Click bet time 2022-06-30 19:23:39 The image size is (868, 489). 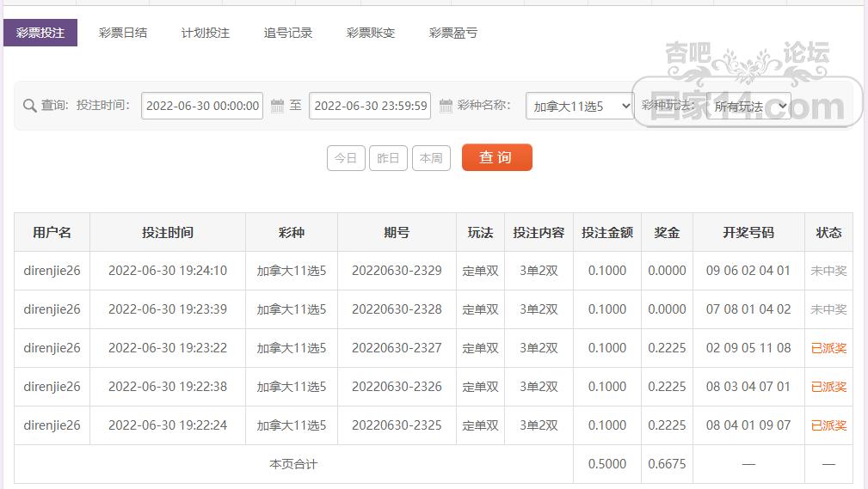tap(168, 309)
